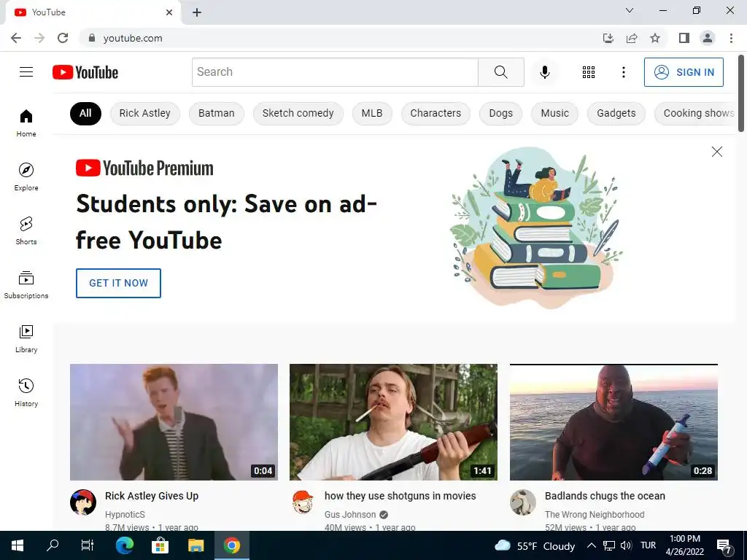Screen dimensions: 747x560
Task: Open the YouTube apps grid
Action: coord(589,72)
